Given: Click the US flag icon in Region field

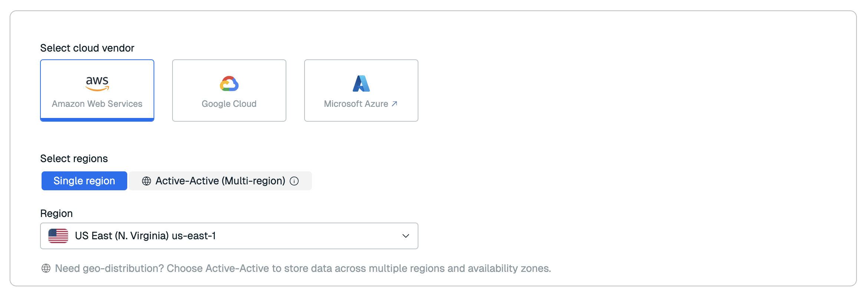Looking at the screenshot, I should click(x=58, y=236).
